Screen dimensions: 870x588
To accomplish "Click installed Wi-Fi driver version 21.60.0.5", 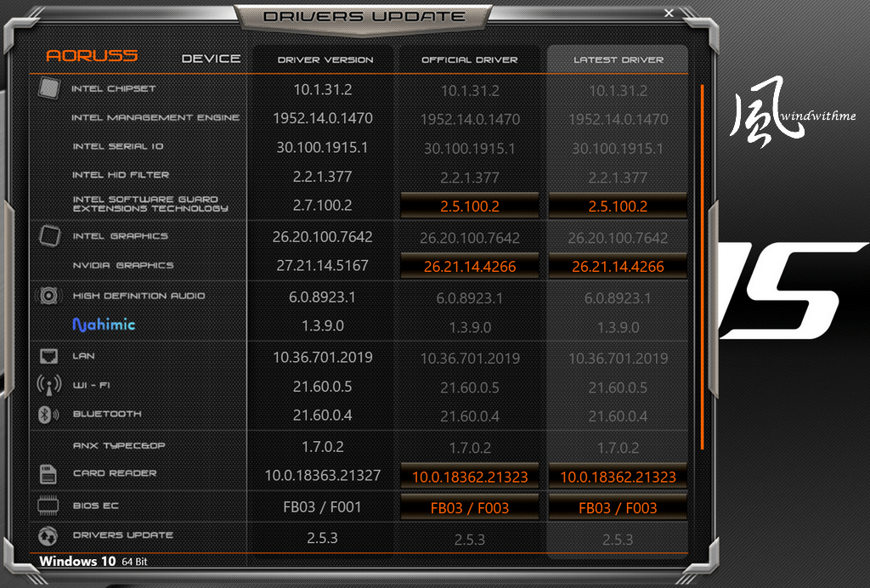I will pos(322,386).
